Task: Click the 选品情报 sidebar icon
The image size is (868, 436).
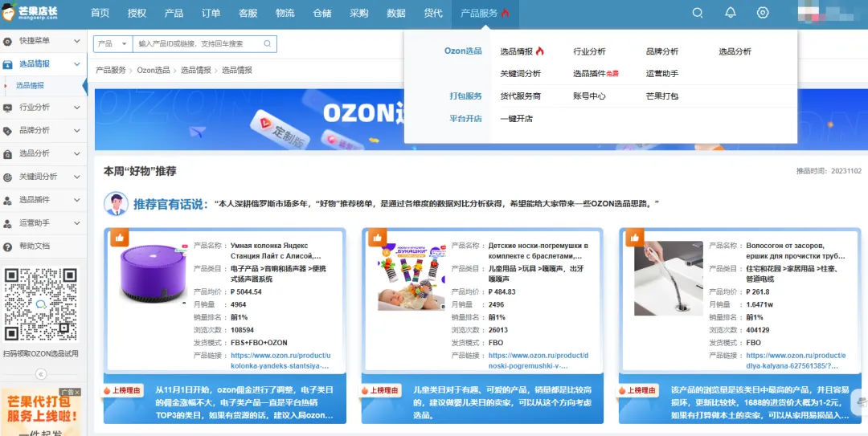Action: (x=8, y=64)
